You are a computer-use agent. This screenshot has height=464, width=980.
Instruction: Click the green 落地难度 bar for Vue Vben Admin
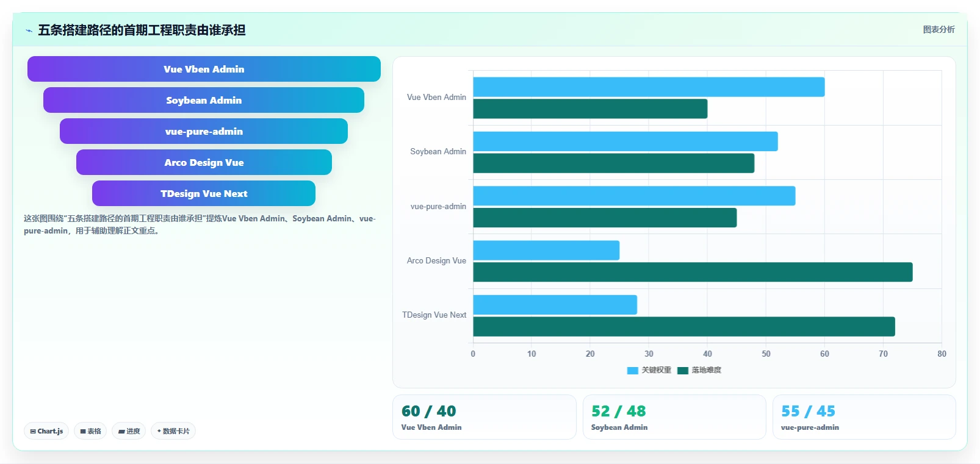pyautogui.click(x=590, y=109)
